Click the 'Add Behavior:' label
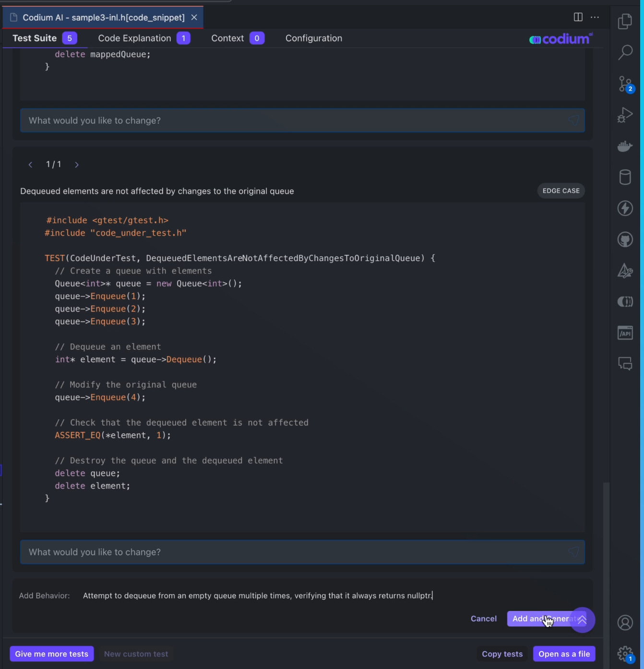Image resolution: width=644 pixels, height=669 pixels. click(x=44, y=596)
